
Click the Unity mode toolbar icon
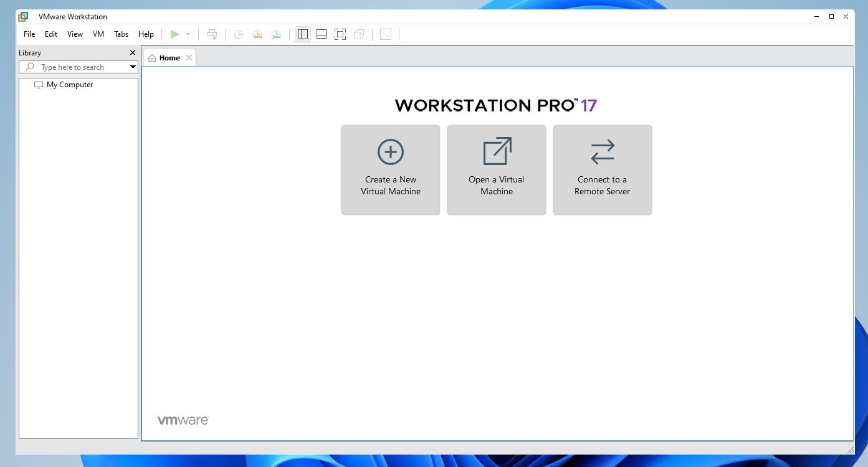point(360,34)
